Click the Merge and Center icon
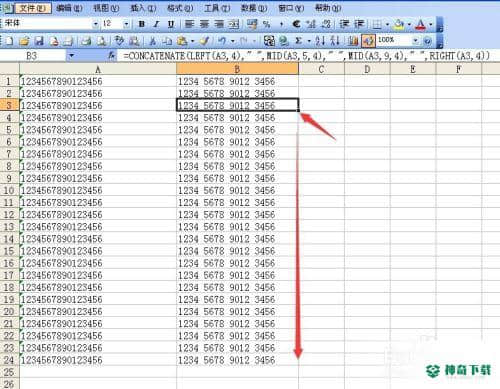Screen dimensions: 500x389 tap(234, 24)
